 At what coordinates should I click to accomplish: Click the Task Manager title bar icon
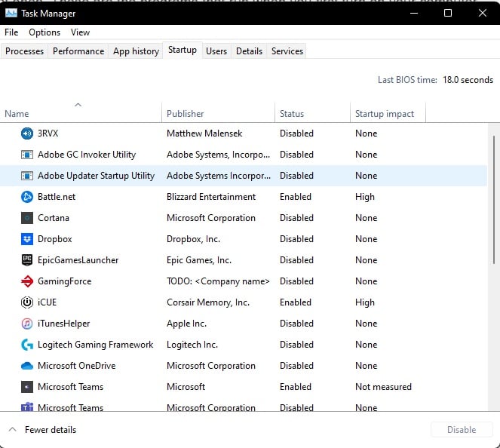pos(11,13)
